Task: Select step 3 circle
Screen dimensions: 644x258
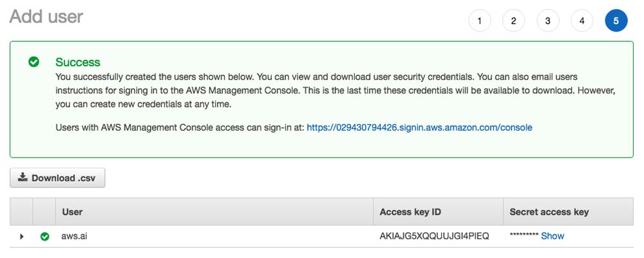Action: (x=547, y=21)
